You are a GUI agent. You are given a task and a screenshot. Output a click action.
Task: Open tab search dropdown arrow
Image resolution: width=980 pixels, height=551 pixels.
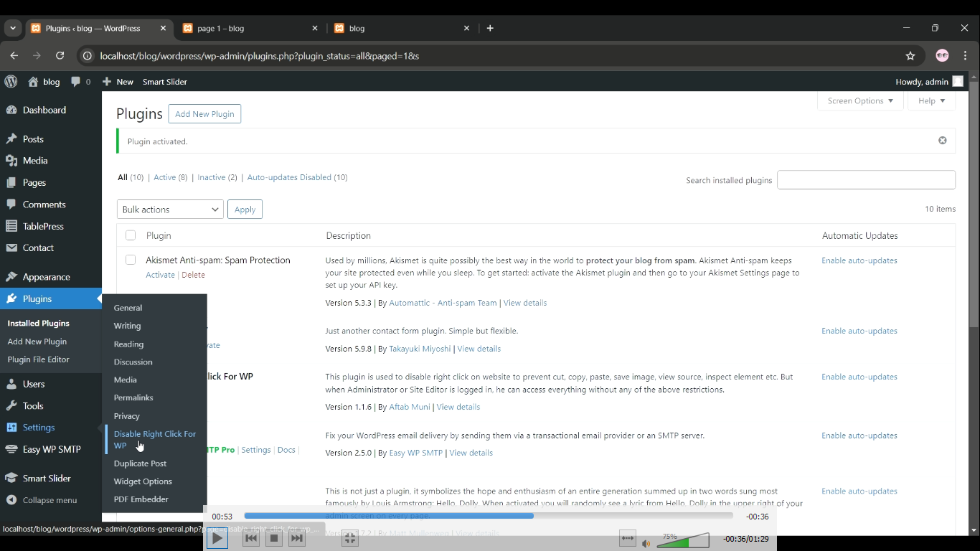(x=13, y=28)
